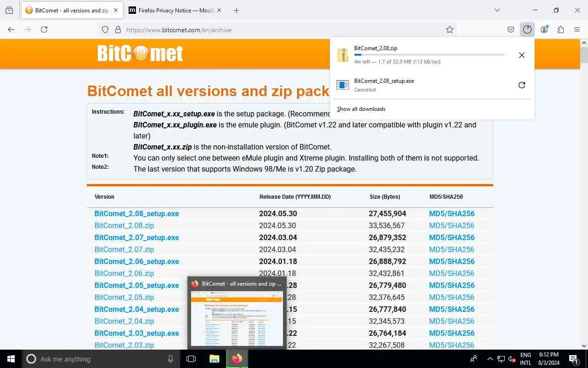Retry BitComet_2.08_setup.exe download
588x368 pixels.
point(521,85)
